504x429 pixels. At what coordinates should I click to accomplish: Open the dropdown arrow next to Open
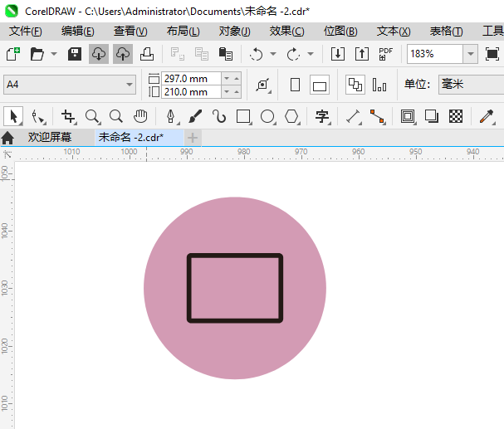[x=54, y=54]
